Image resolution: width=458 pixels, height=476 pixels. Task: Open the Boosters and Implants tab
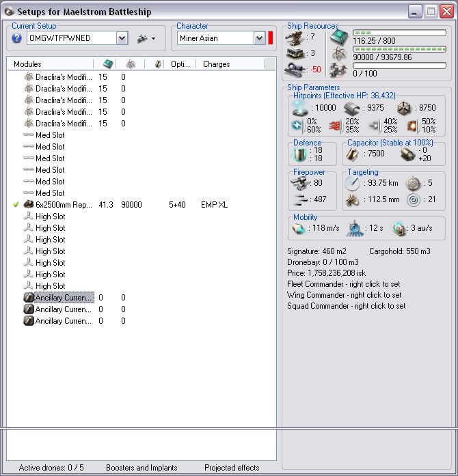point(142,468)
